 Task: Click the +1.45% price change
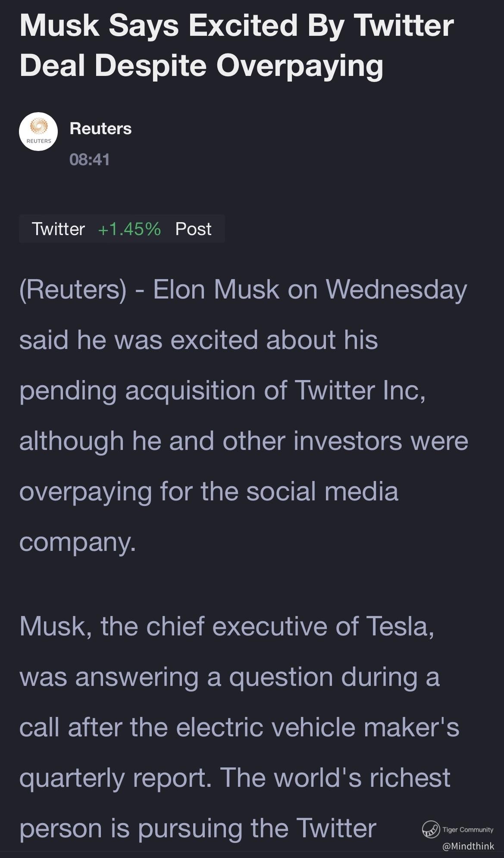[129, 229]
